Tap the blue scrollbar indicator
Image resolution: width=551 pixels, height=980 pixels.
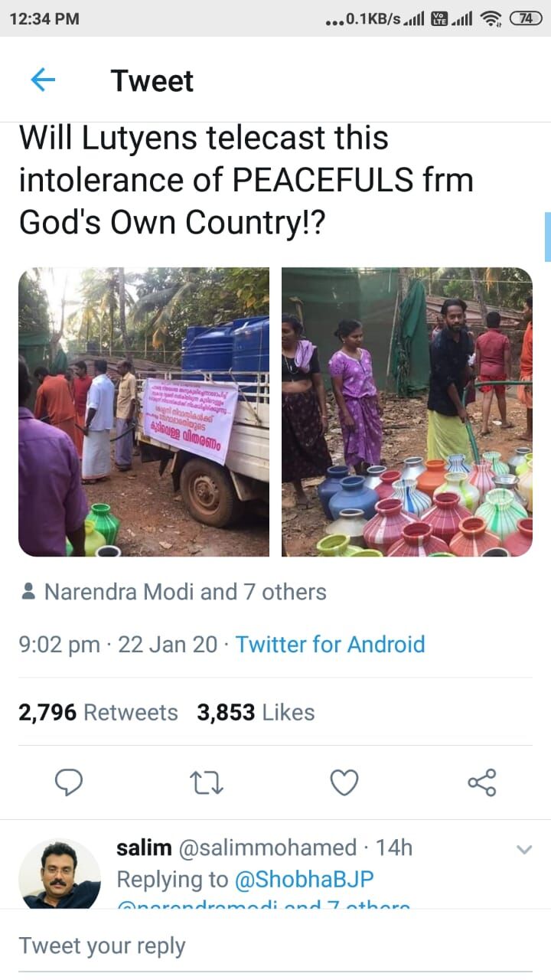pos(547,237)
